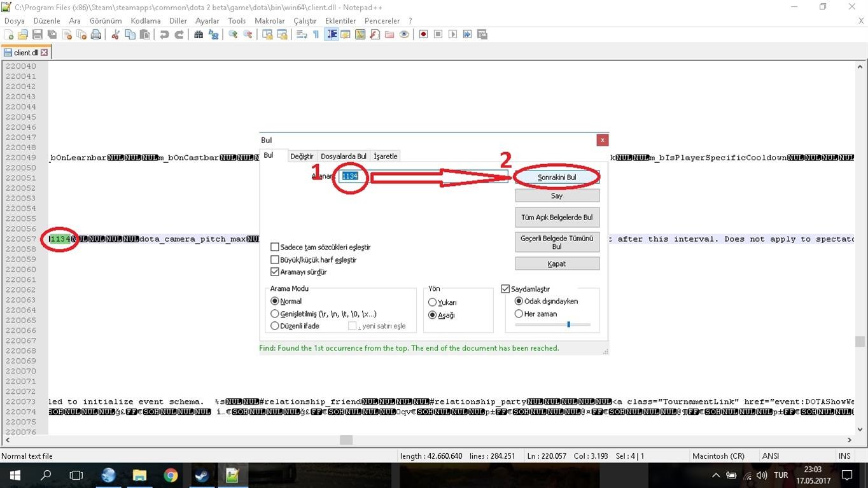Click 'Tüm Açık Belgelerde Bul' button
Screen dimensions: 868x488
coord(557,217)
